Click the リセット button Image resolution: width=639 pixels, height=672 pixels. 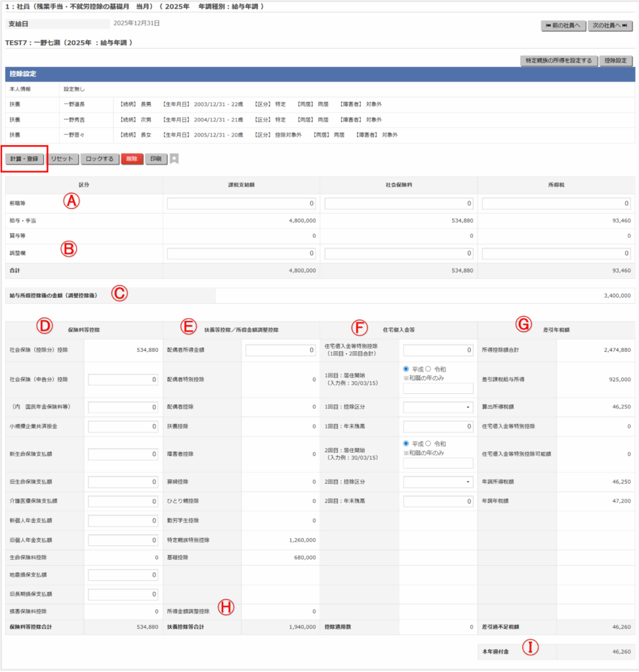[x=63, y=159]
